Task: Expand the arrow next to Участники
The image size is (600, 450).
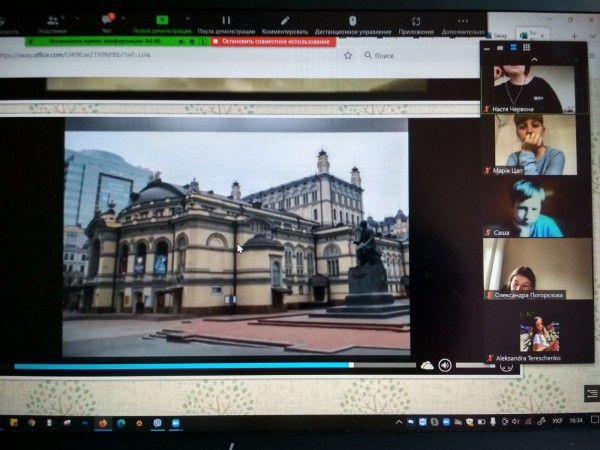Action: [77, 18]
